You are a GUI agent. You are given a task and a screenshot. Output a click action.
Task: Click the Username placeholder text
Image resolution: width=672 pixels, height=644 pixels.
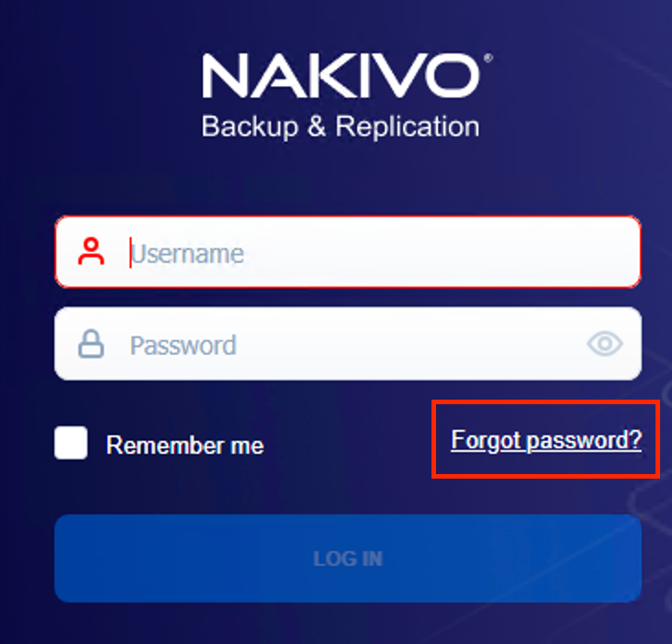[x=187, y=253]
